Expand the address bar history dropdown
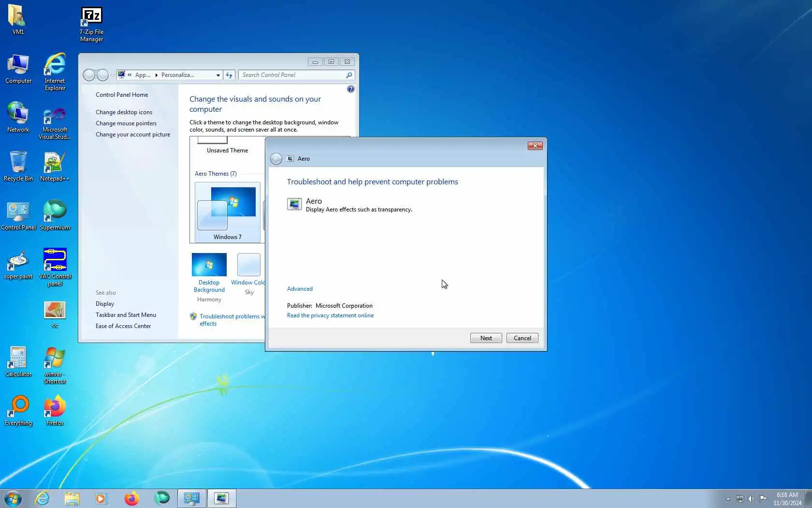This screenshot has width=812, height=508. point(218,75)
